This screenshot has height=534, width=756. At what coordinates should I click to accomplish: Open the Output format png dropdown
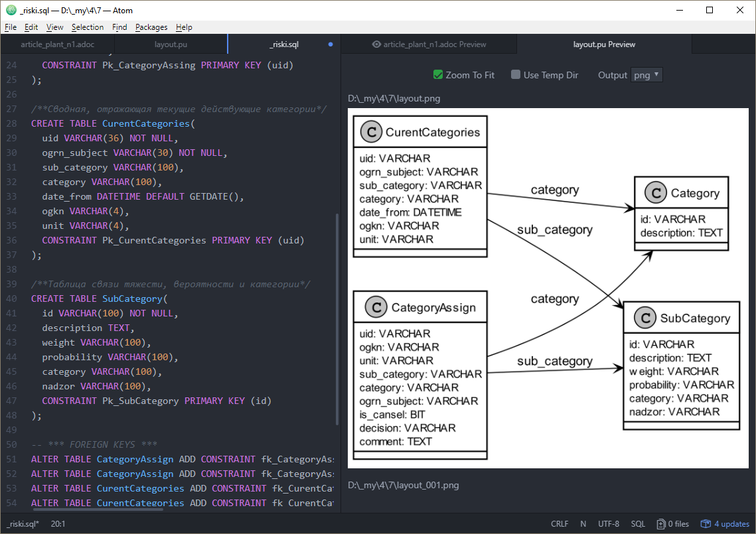click(x=646, y=75)
